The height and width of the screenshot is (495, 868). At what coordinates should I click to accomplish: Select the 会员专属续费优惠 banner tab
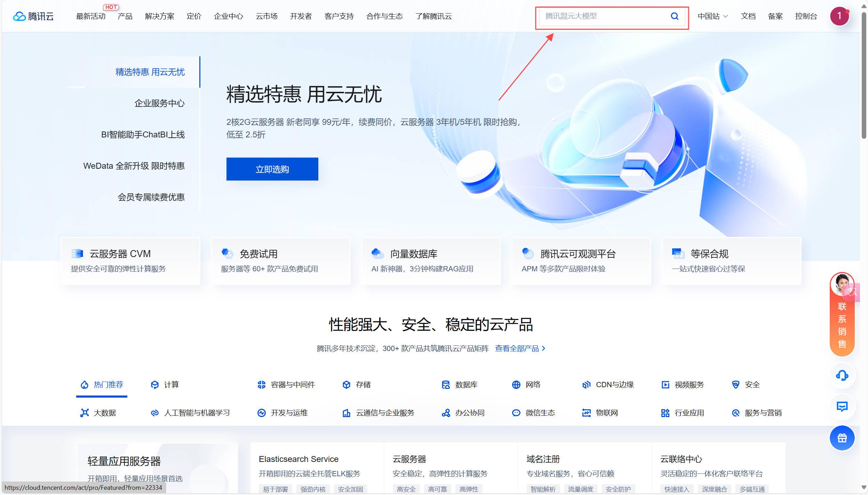[151, 197]
